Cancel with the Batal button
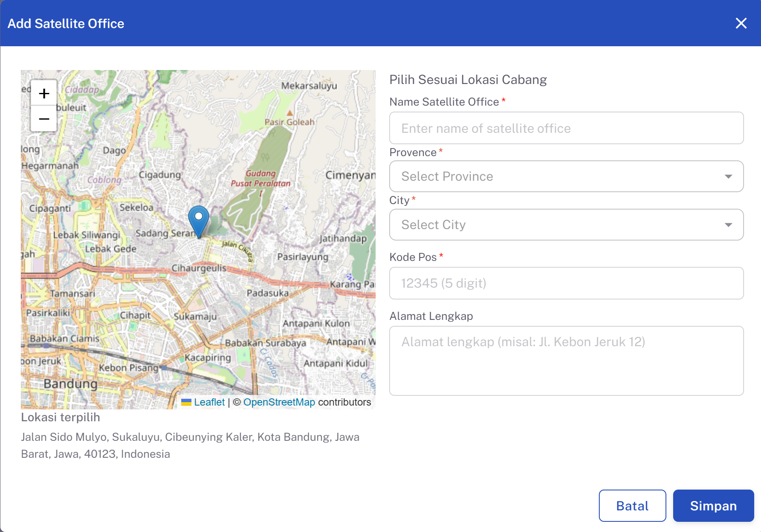 coord(632,506)
